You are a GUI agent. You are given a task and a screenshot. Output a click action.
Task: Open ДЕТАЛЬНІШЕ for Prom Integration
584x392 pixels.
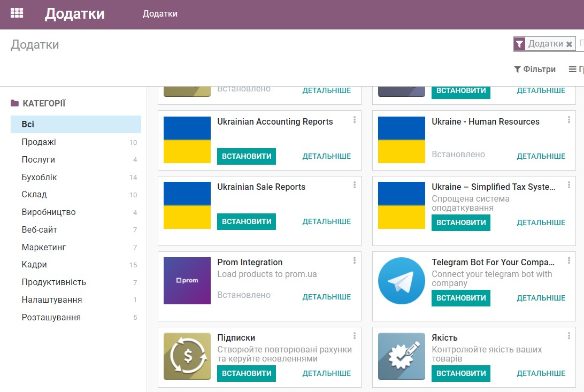tap(327, 297)
